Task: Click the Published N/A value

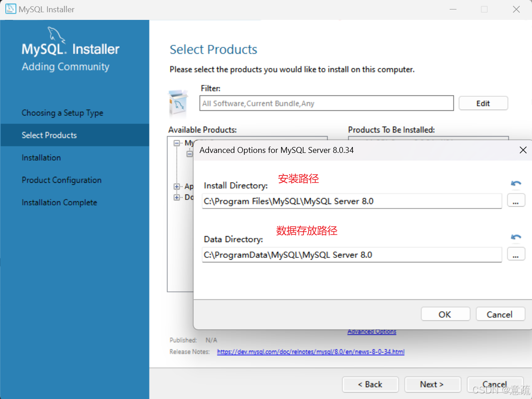Action: [211, 340]
